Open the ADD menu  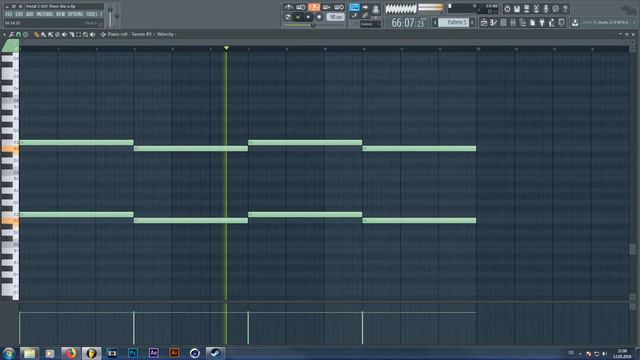pos(29,14)
